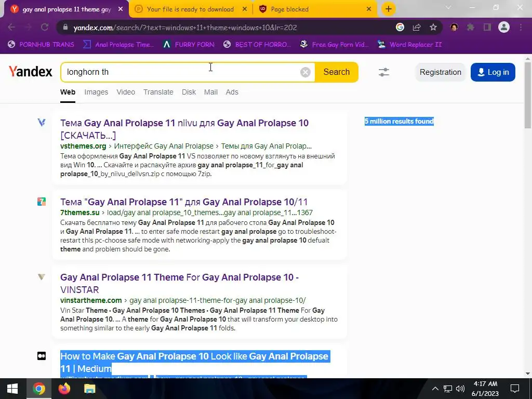Open the notification center icon

point(515,389)
